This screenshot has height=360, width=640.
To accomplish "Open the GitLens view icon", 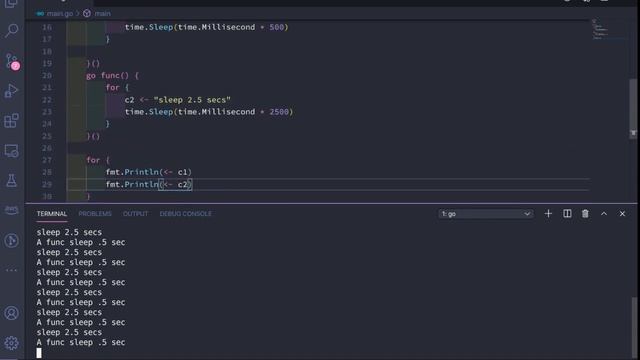I will (x=12, y=240).
